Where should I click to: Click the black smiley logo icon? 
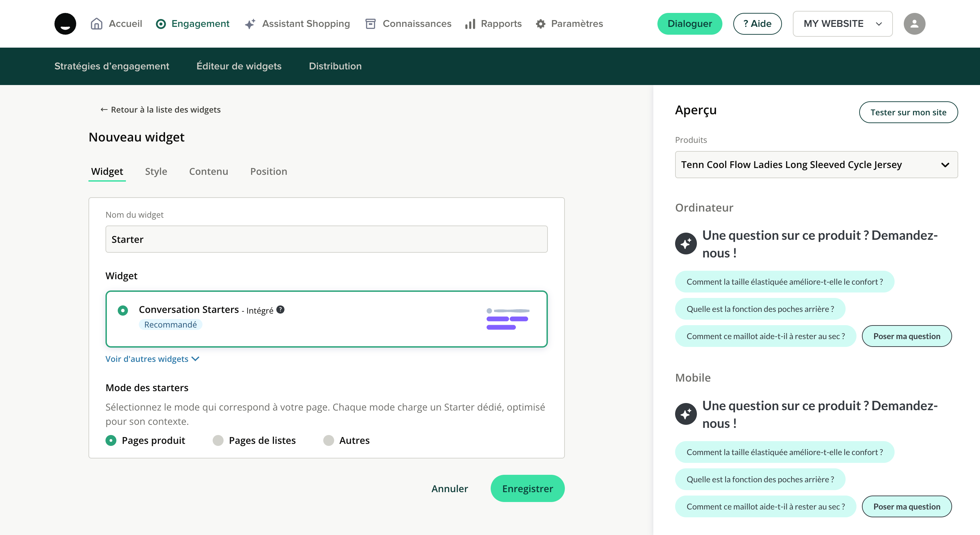(65, 23)
